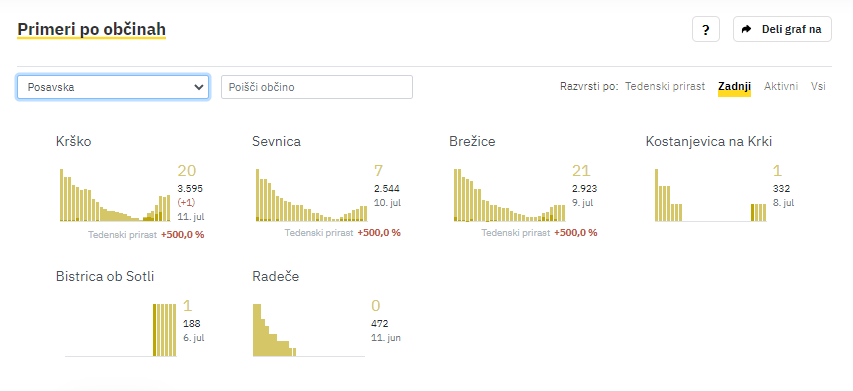Viewport: 853px width, 391px height.
Task: Sort municipalities by Aktivni
Action: coord(781,86)
